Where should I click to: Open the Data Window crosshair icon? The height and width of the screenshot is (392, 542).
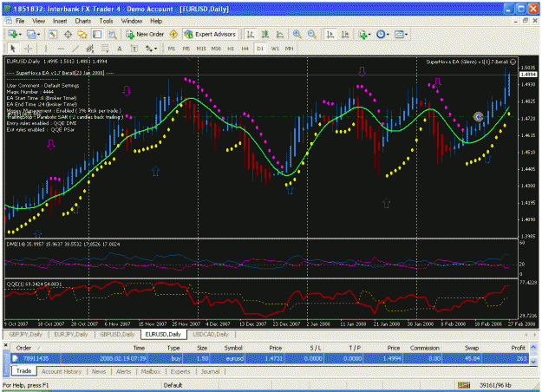(x=68, y=34)
